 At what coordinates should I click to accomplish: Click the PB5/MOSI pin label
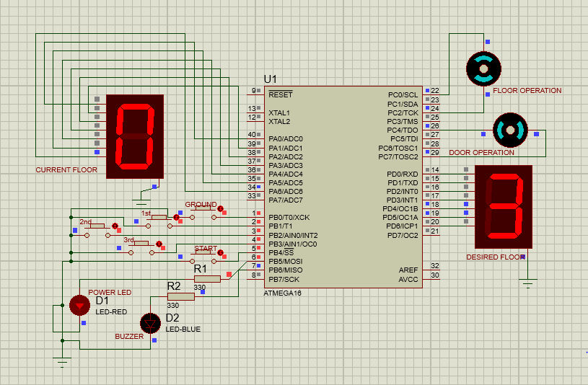point(286,261)
